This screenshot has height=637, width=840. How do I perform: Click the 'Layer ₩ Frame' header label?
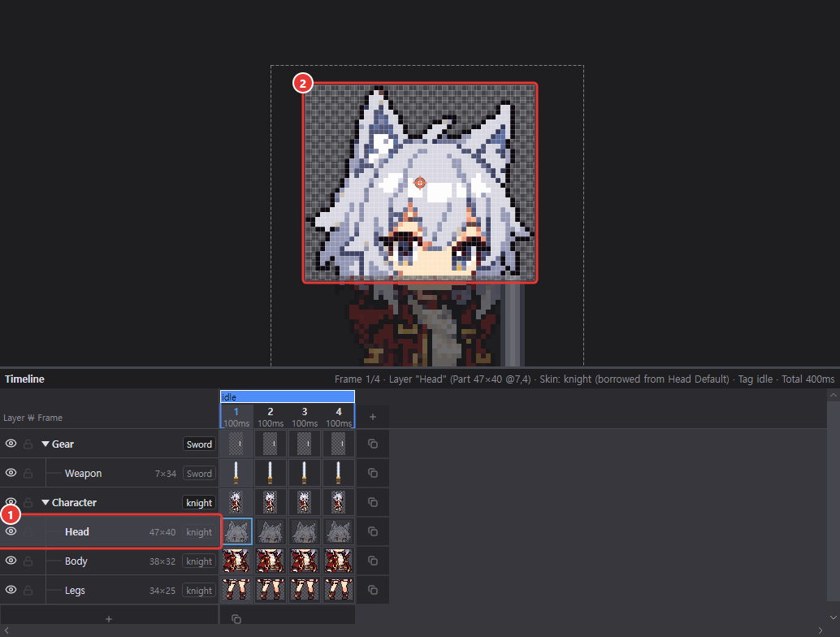coord(32,418)
